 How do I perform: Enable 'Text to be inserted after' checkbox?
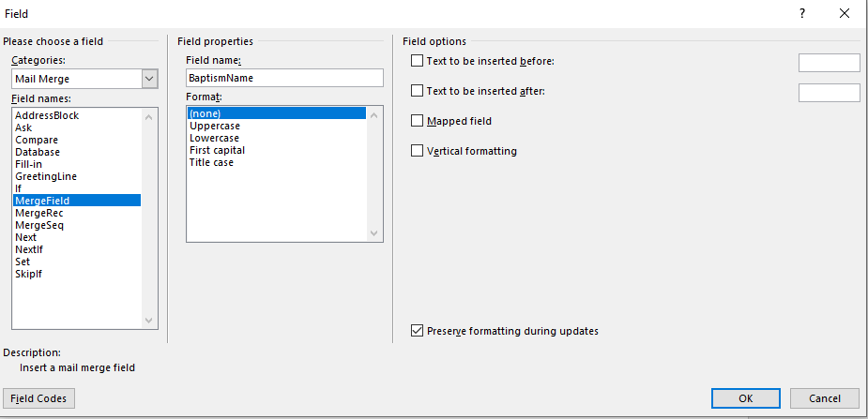tap(418, 92)
